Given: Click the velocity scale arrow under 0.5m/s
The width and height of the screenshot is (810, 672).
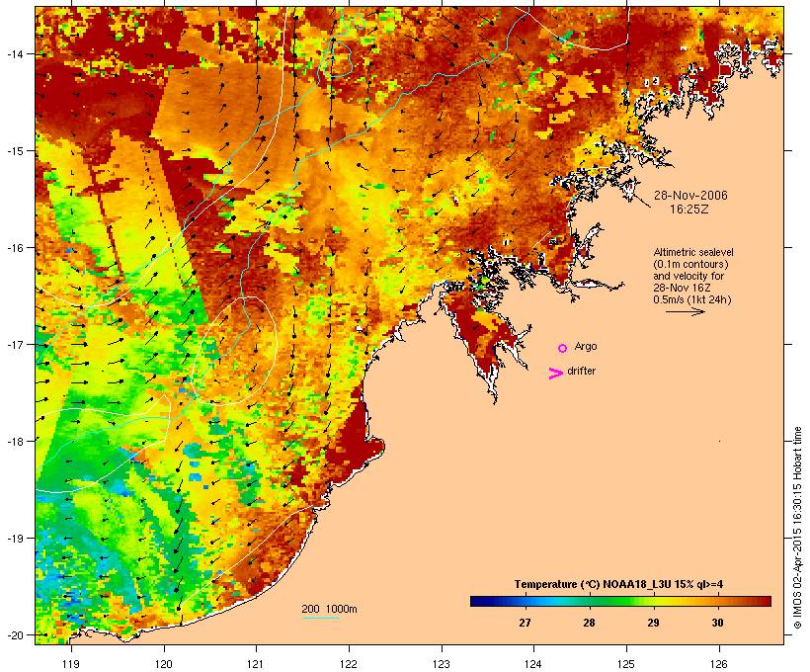Looking at the screenshot, I should 686,311.
